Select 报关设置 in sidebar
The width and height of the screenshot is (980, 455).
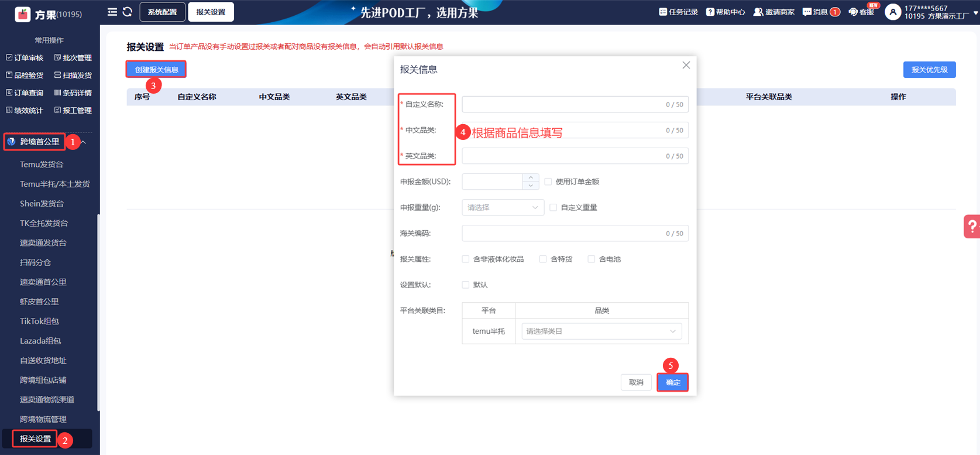point(36,439)
